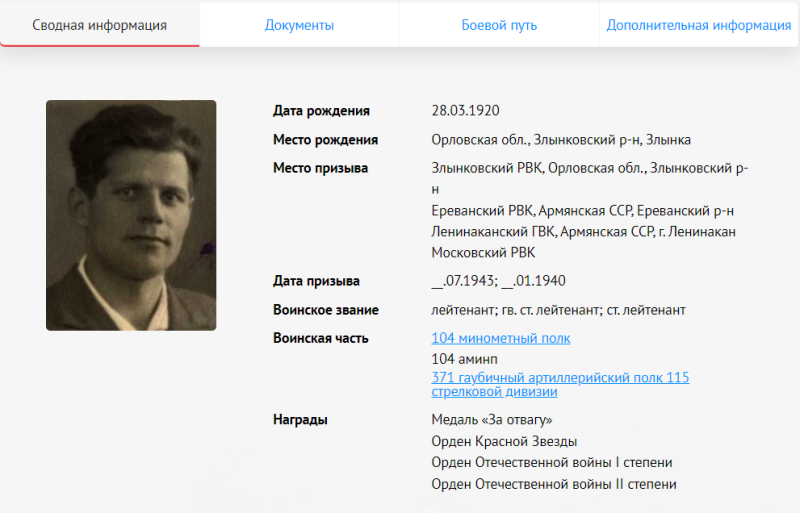Click the Московский РВК text
The width and height of the screenshot is (800, 513).
tap(483, 252)
